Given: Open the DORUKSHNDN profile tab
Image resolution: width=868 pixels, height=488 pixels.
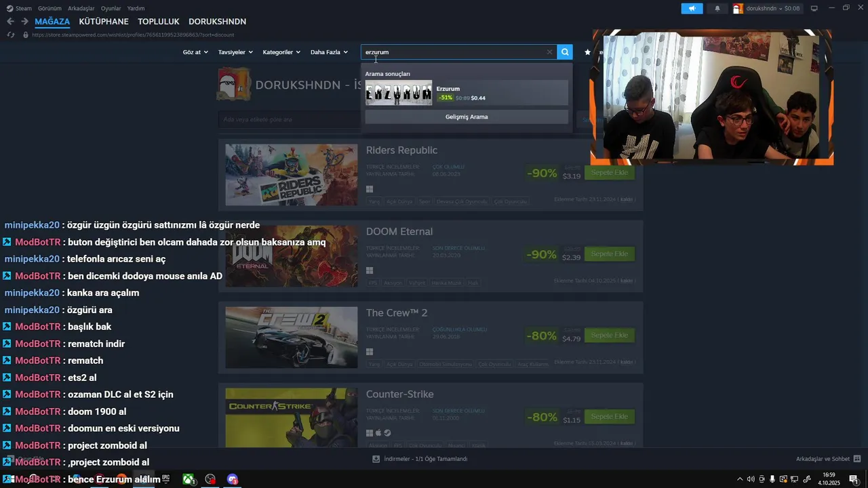Looking at the screenshot, I should 217,22.
